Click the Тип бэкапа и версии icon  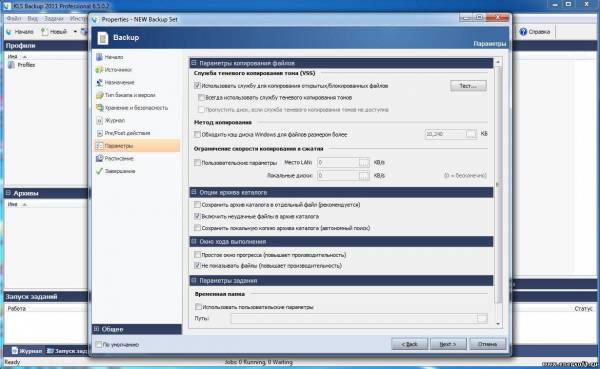99,95
